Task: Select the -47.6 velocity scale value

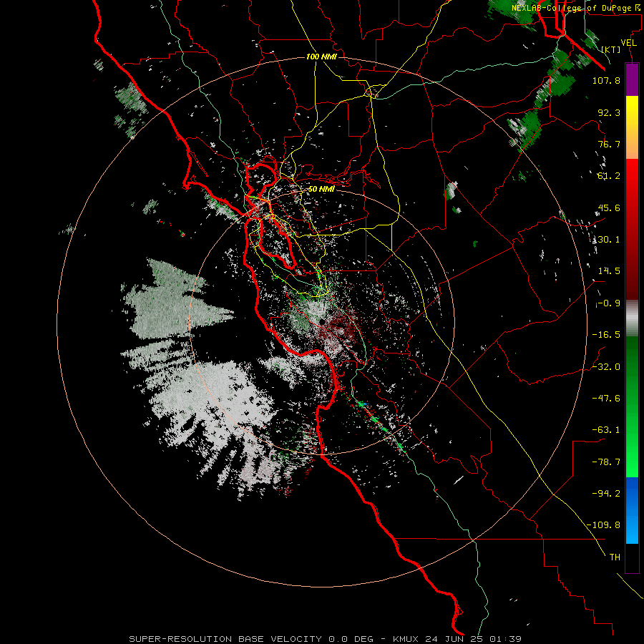Action: point(606,399)
